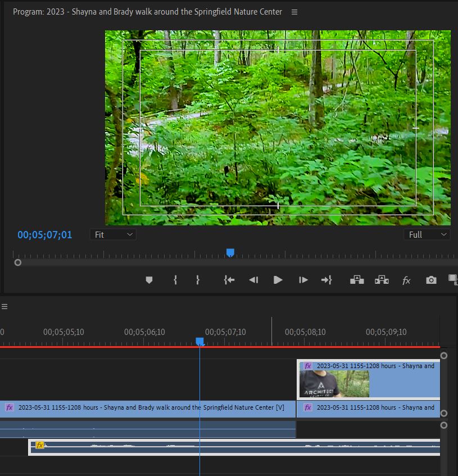Click the forest video preview frame
The width and height of the screenshot is (458, 476).
click(278, 128)
